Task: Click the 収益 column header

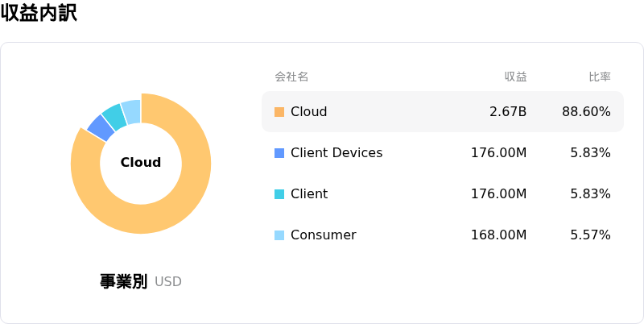Action: pyautogui.click(x=516, y=77)
